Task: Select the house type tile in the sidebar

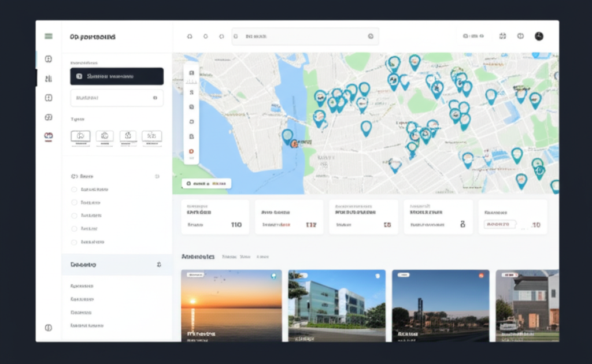Action: click(x=80, y=138)
